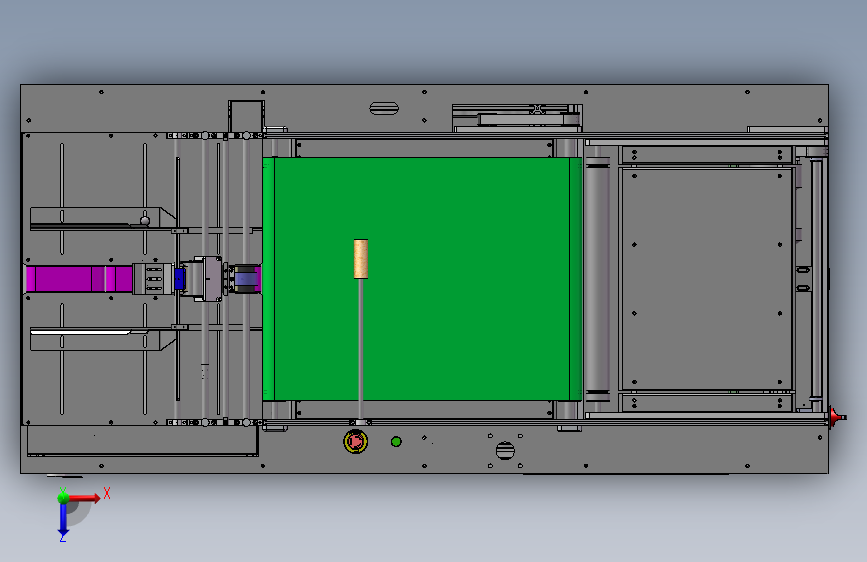The height and width of the screenshot is (562, 867).
Task: Select the large gray plate right of belt
Action: [x=707, y=279]
